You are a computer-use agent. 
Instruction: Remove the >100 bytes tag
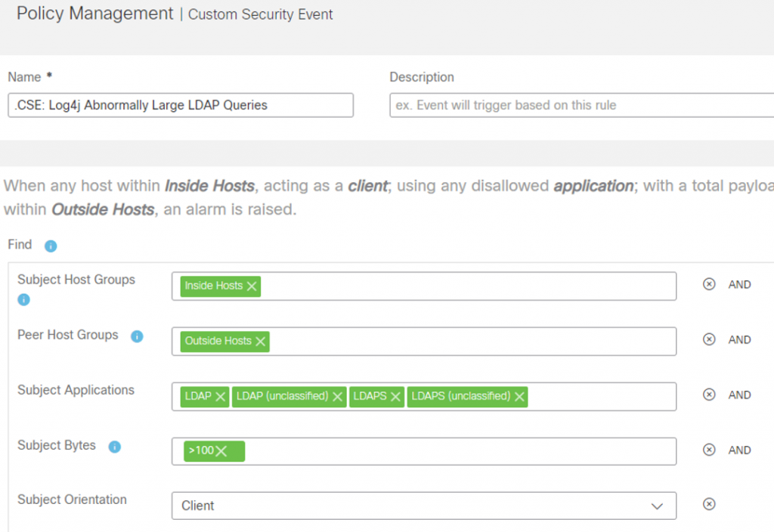pos(221,451)
